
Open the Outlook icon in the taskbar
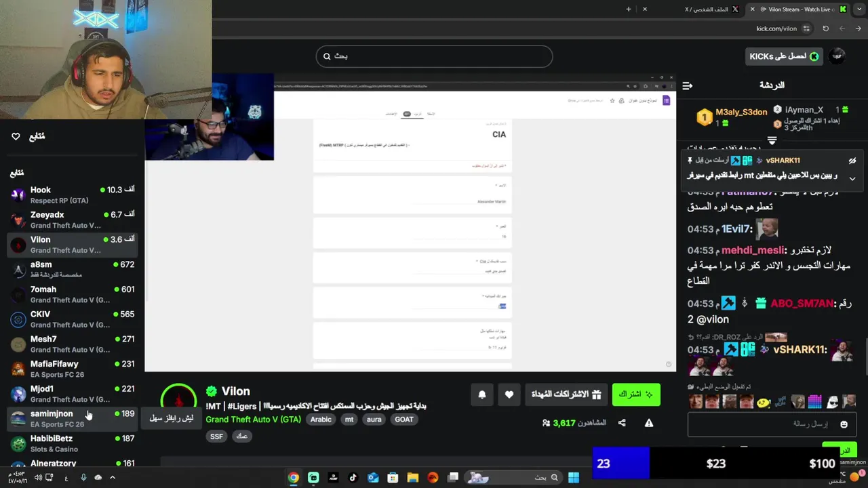[x=373, y=477]
